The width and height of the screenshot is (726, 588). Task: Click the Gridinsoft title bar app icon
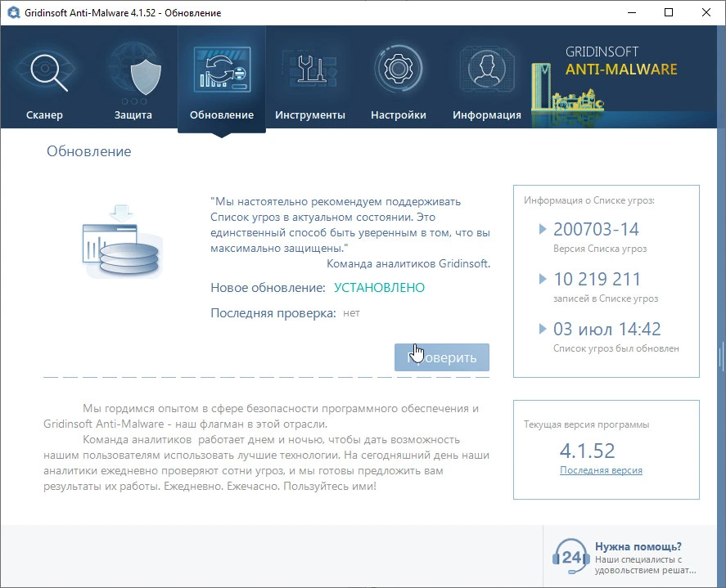click(13, 12)
